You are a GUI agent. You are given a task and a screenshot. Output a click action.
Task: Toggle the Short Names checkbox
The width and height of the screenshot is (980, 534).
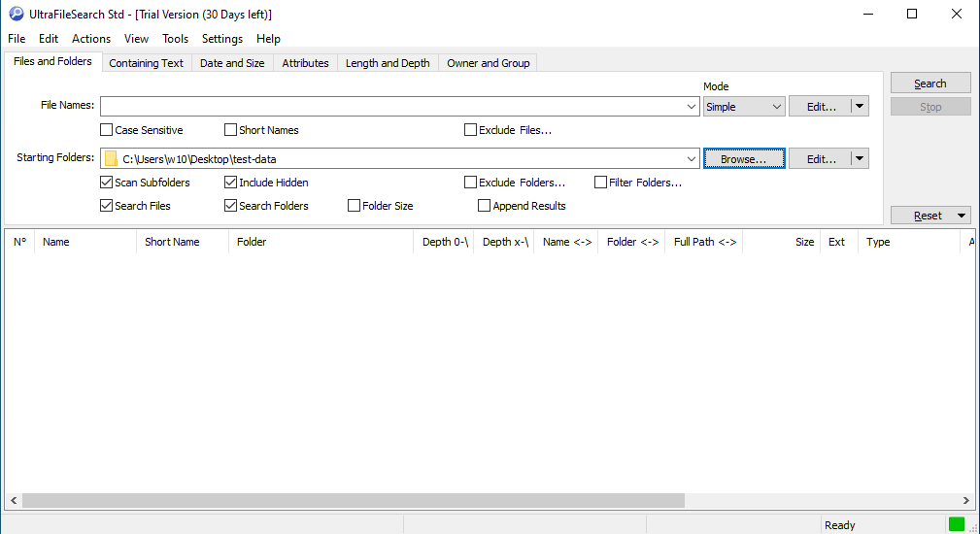tap(230, 130)
